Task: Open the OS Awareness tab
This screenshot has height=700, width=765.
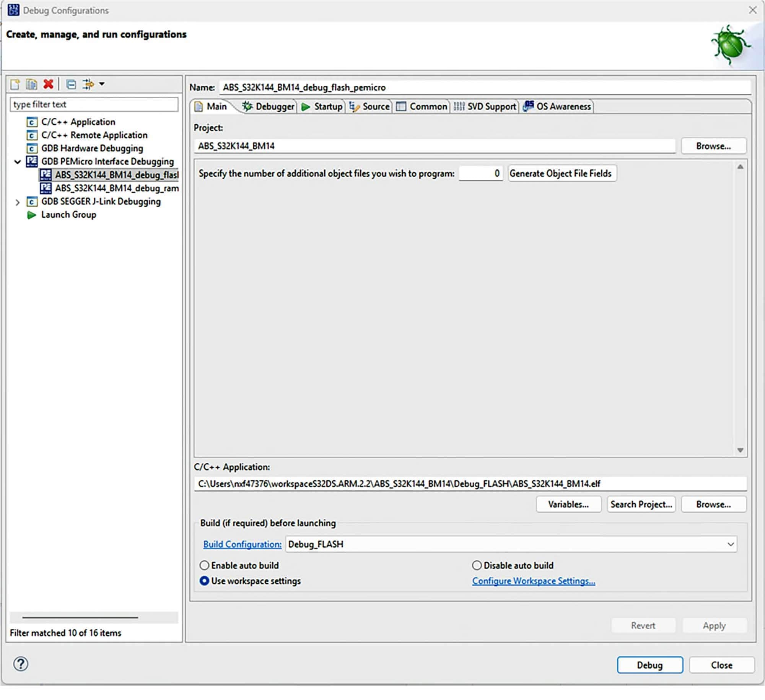Action: (x=557, y=106)
